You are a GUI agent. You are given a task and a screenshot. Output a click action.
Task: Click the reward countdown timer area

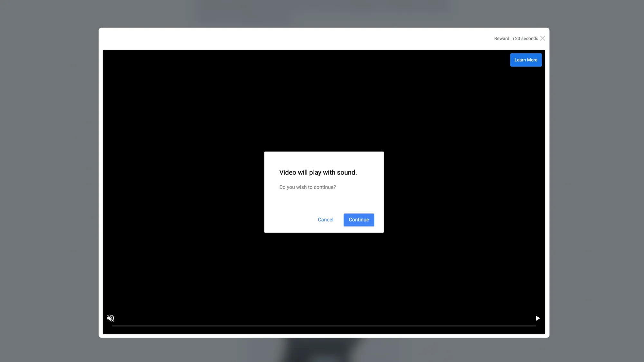pos(516,39)
